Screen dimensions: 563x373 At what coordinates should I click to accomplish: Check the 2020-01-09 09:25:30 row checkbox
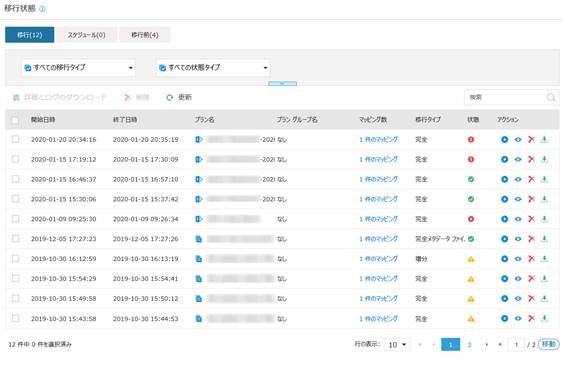(15, 219)
